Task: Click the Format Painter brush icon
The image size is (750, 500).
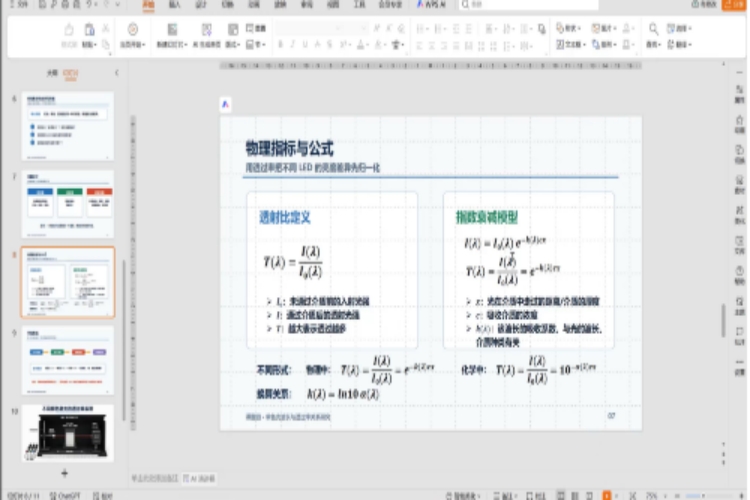Action: coord(69,30)
